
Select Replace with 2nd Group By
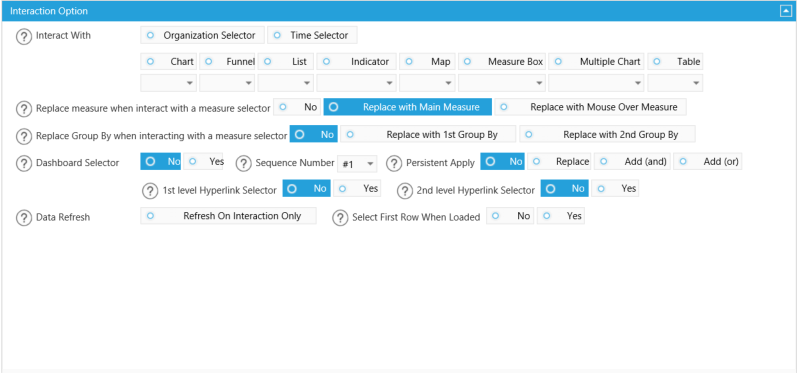tap(607, 134)
